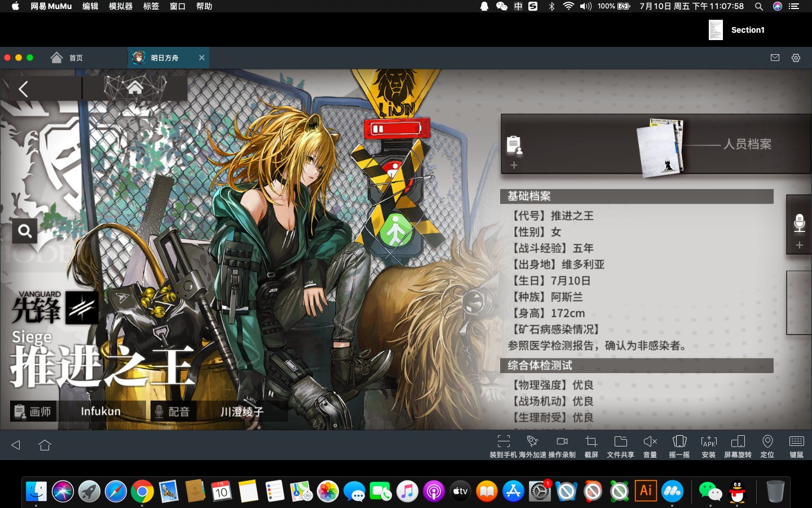Open 文件共享 file sharing
Viewport: 812px width, 508px height.
coord(620,446)
